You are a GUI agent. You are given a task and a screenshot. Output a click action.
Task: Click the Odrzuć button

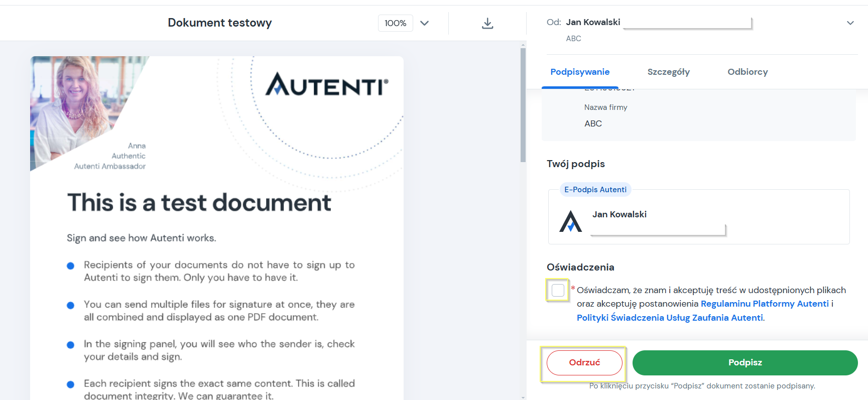click(x=584, y=362)
